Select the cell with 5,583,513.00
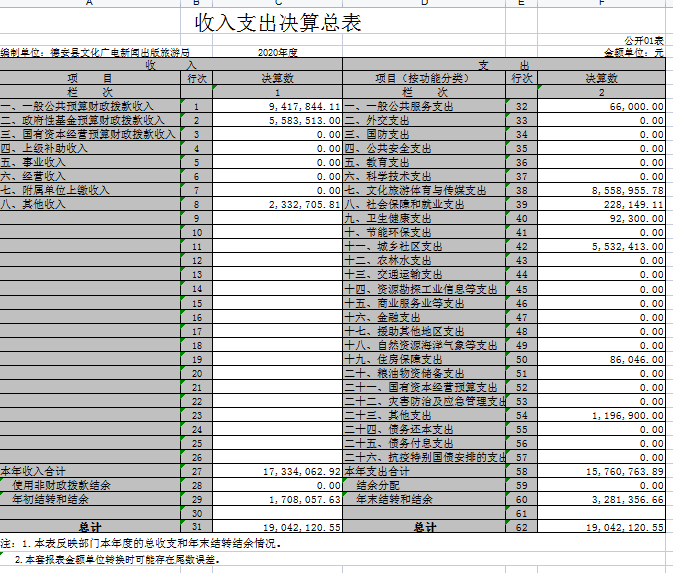 coord(305,120)
